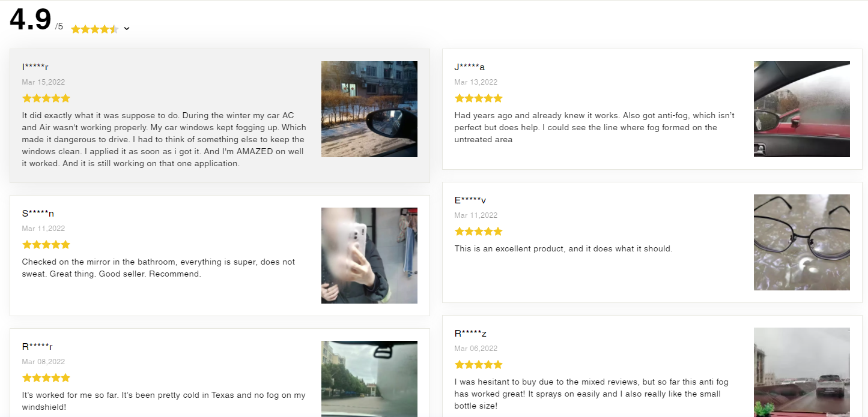This screenshot has height=417, width=868.
Task: View J*****a's rainy car window photo
Action: point(801,109)
